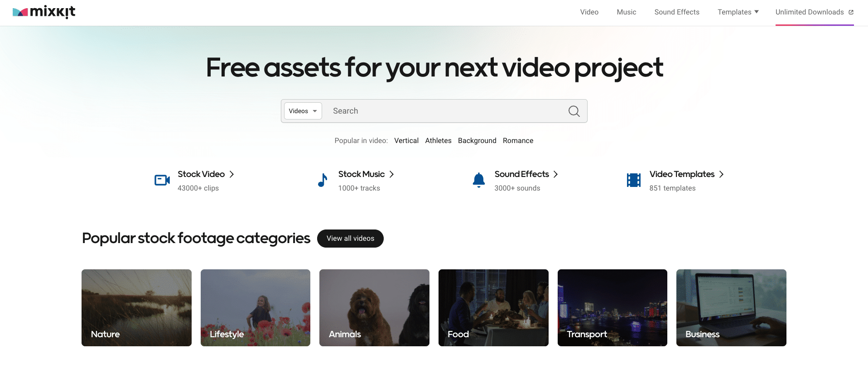This screenshot has width=868, height=368.
Task: Open the Video nav item
Action: point(589,12)
